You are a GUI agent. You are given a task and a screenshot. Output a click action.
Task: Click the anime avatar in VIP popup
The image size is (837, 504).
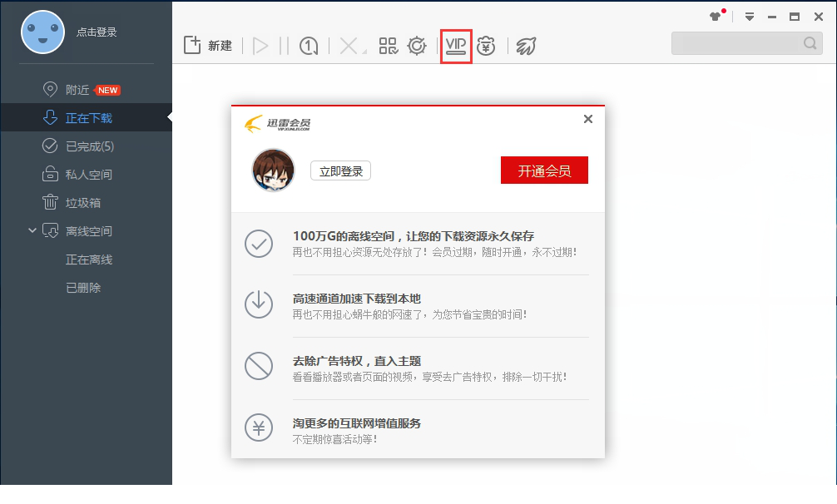point(273,170)
